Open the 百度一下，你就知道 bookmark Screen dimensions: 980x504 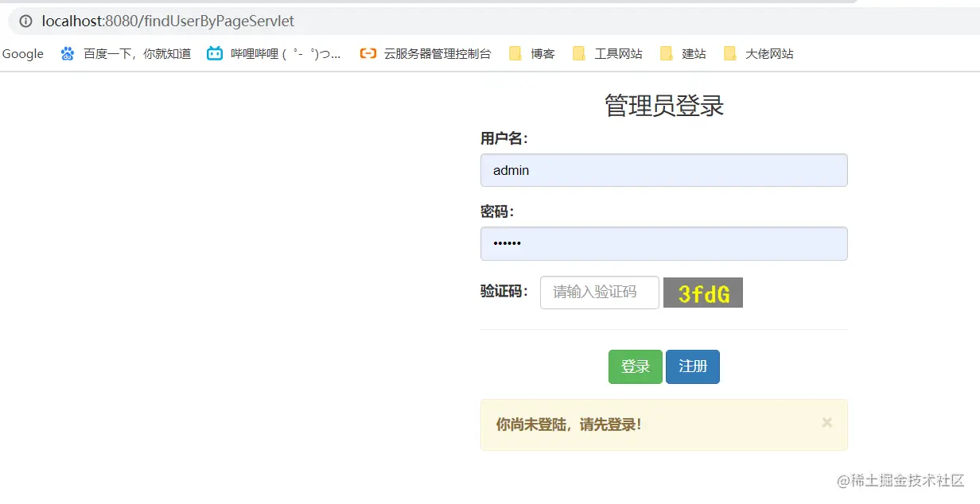coord(138,54)
